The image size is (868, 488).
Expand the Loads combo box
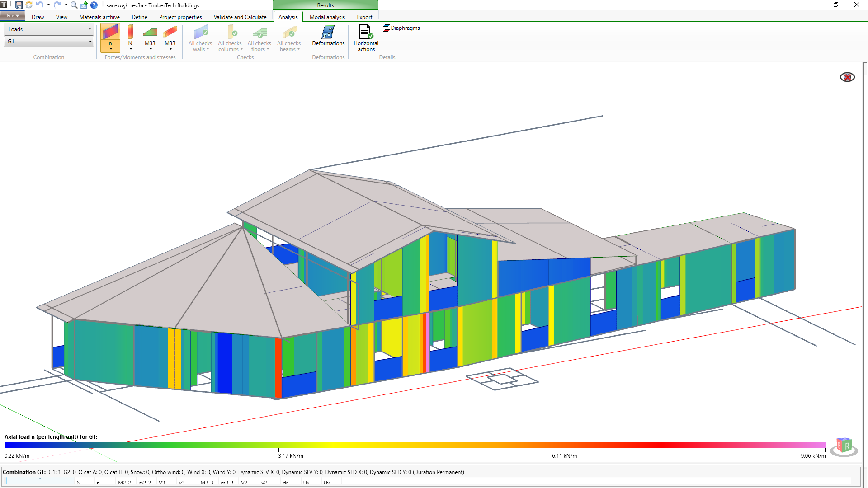pos(48,29)
